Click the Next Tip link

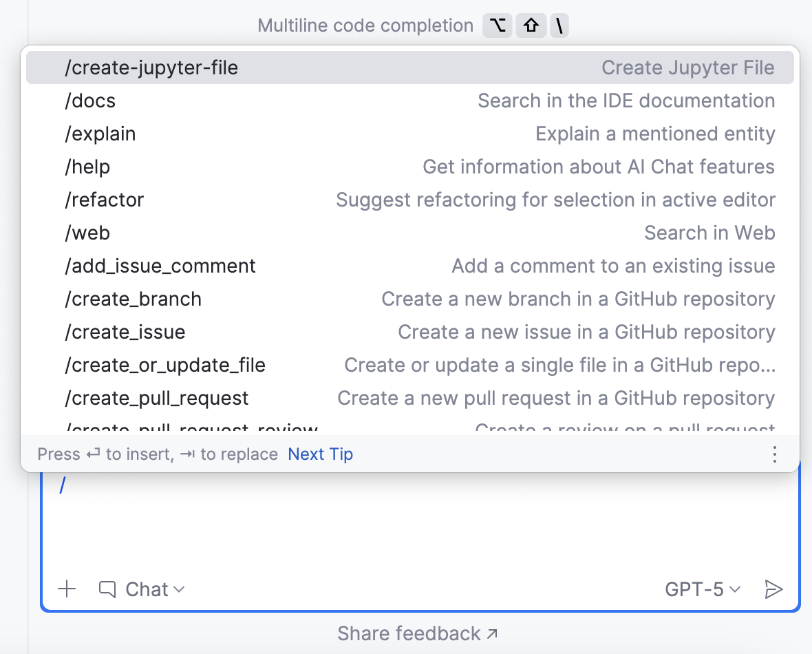click(x=320, y=454)
